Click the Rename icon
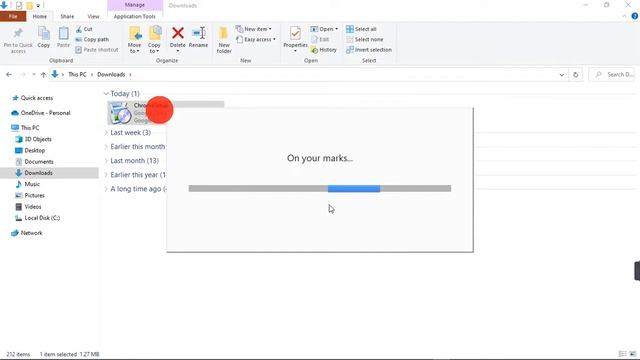This screenshot has width=640, height=360. pos(198,33)
